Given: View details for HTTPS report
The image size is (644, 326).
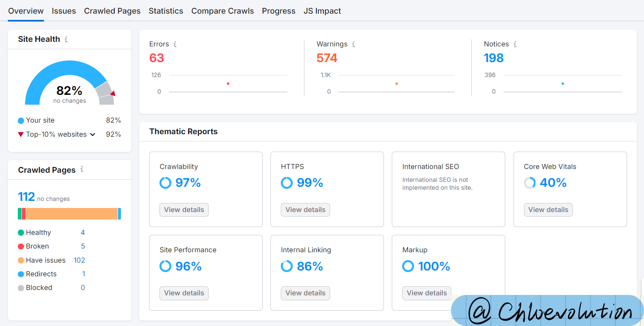Looking at the screenshot, I should click(305, 210).
